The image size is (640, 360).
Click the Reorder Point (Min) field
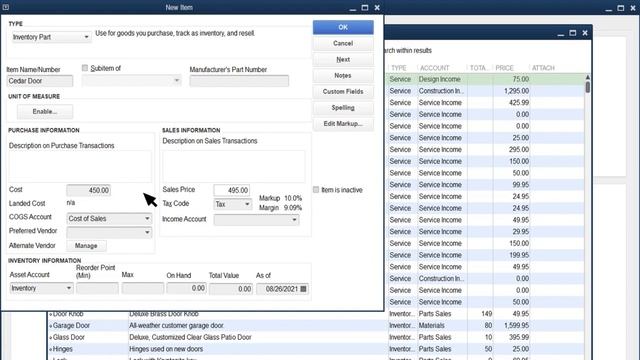(97, 288)
